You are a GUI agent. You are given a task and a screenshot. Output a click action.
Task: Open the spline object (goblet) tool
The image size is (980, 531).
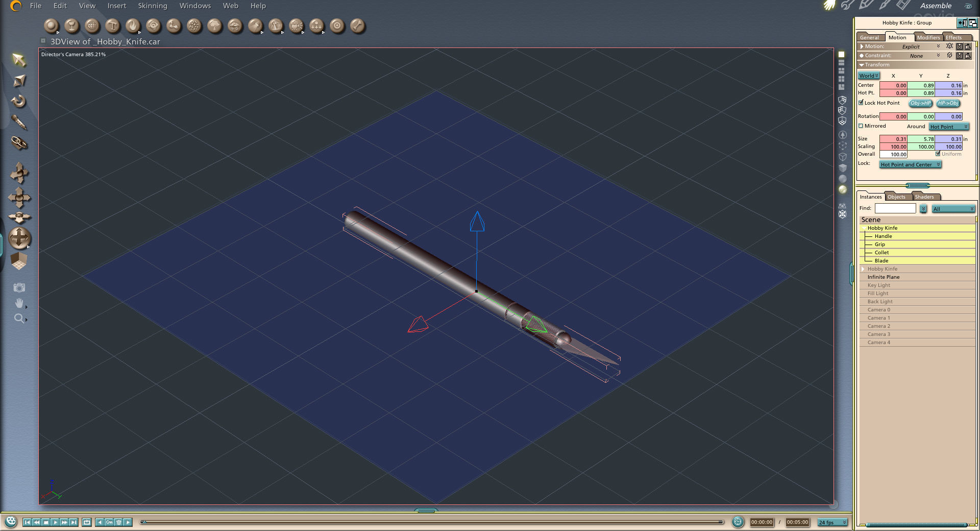pyautogui.click(x=71, y=26)
